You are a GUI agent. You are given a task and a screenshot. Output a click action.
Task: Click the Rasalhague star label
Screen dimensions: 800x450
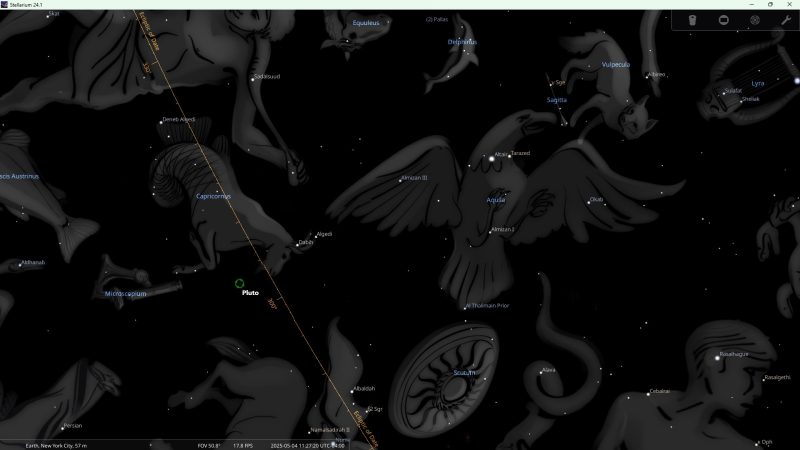click(734, 354)
